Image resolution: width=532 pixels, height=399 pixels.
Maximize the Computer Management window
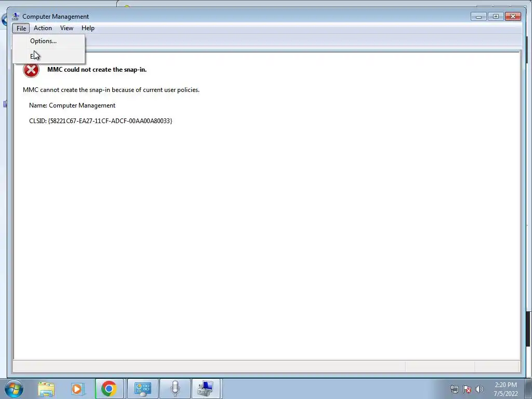click(496, 16)
